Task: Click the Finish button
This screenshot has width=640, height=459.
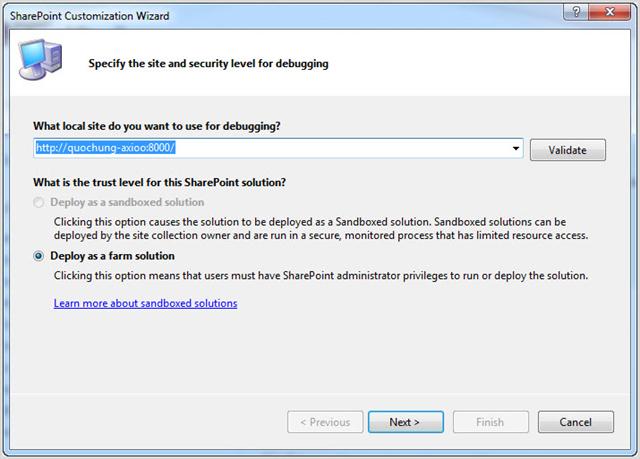Action: 491,422
